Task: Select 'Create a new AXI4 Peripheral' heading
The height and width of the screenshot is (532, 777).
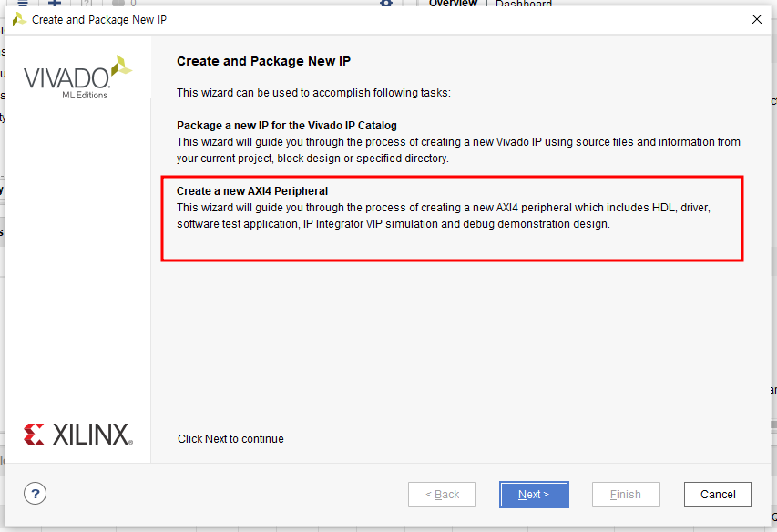Action: (x=252, y=191)
